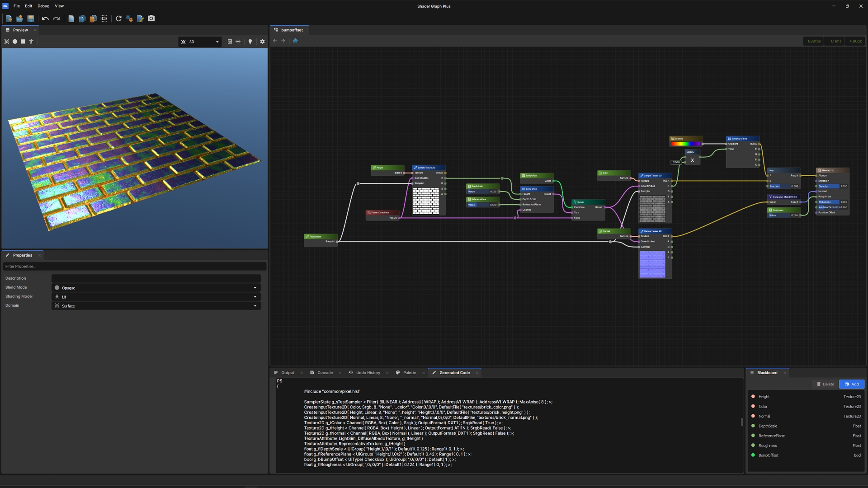Select sphere preview model shape
868x488 pixels.
15,42
